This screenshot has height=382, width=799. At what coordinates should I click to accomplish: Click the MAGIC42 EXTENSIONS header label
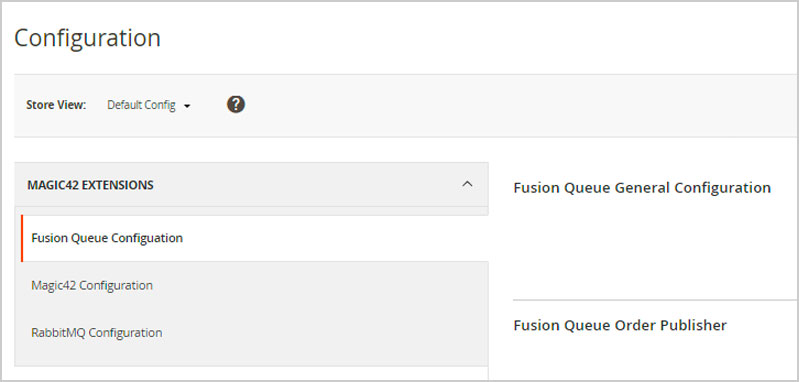(x=90, y=185)
